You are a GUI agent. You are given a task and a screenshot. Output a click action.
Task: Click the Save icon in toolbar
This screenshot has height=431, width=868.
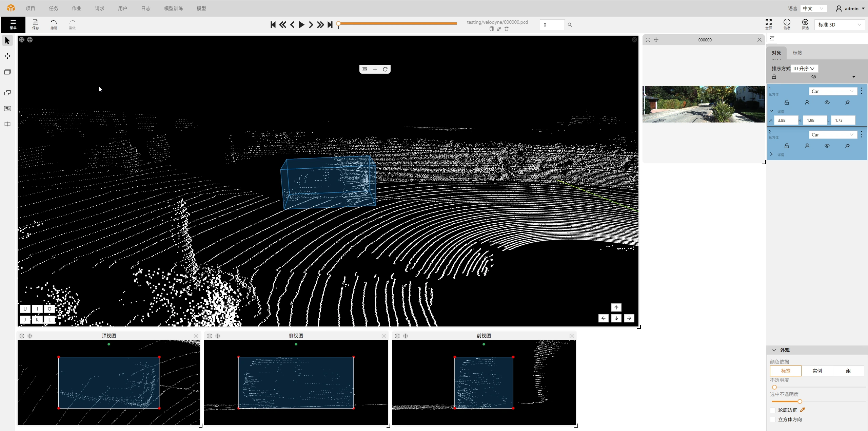(x=35, y=24)
